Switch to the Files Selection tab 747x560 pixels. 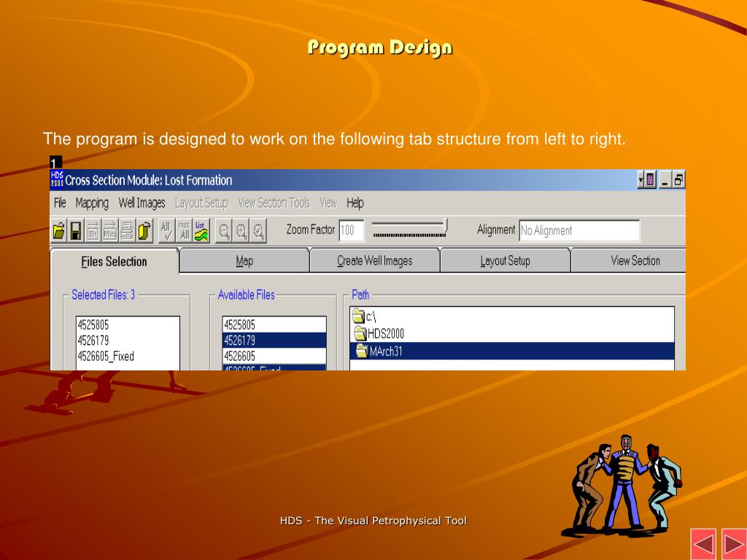point(115,262)
